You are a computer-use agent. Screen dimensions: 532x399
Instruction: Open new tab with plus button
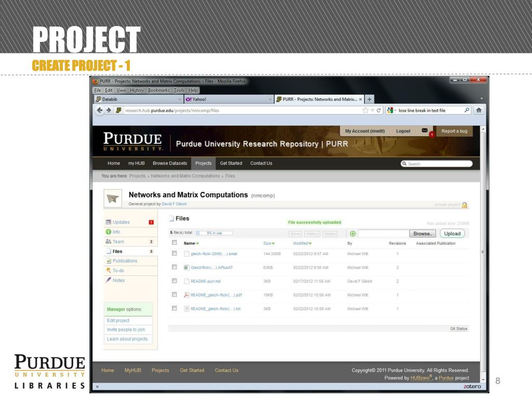point(369,99)
